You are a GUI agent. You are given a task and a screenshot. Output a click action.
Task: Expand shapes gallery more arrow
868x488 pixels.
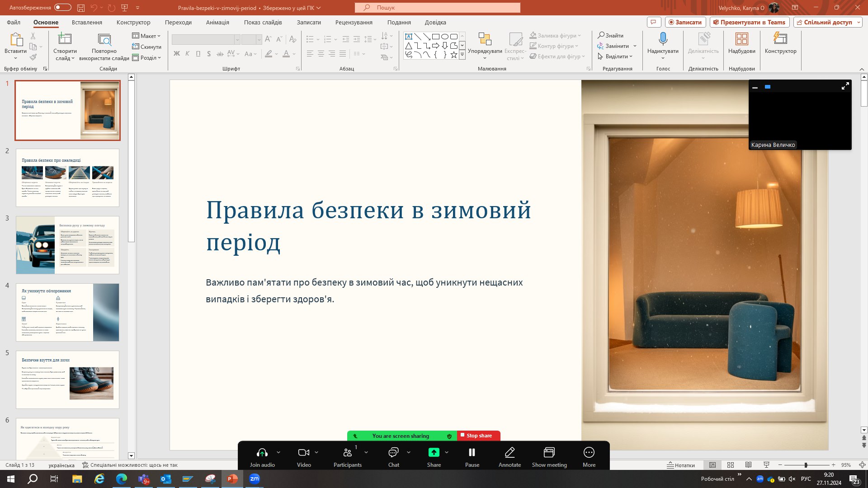(462, 55)
